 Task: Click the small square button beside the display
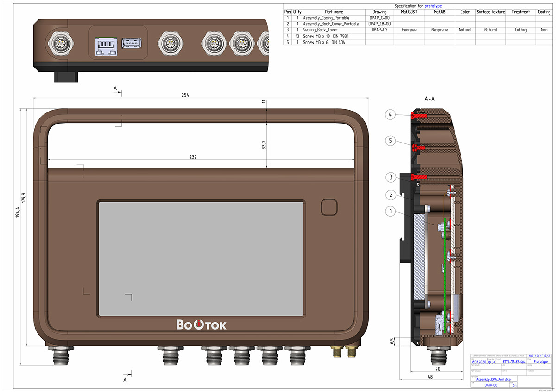pos(329,207)
